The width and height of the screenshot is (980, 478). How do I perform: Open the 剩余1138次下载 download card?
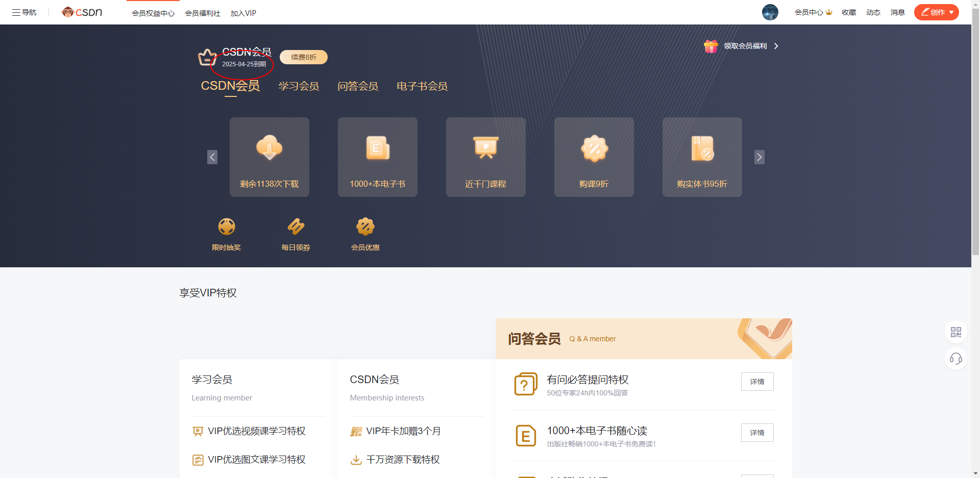(x=269, y=157)
